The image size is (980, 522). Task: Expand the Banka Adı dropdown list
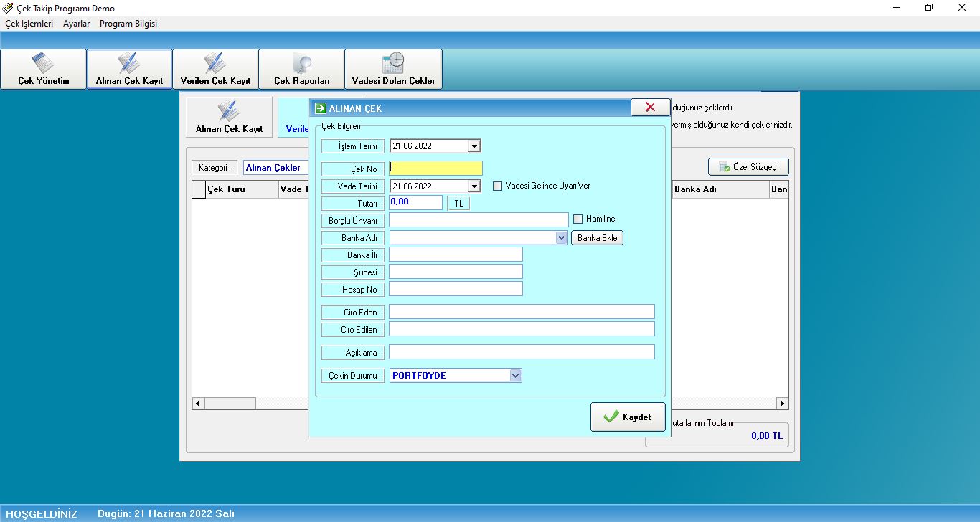point(562,238)
